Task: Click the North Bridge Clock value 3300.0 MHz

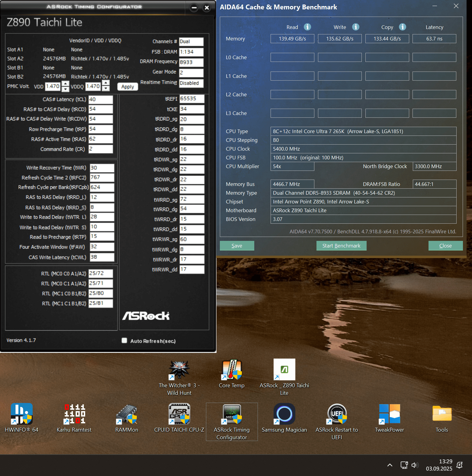Action: click(435, 166)
